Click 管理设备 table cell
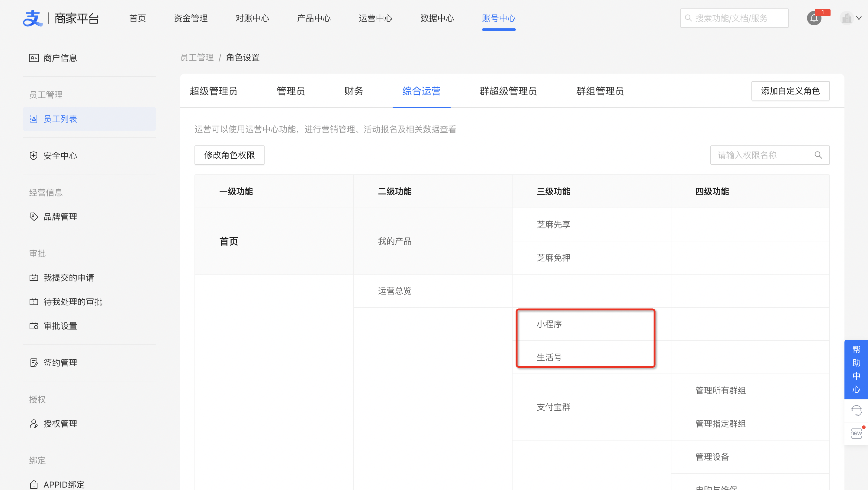Screen dimensions: 868x490 (751, 457)
